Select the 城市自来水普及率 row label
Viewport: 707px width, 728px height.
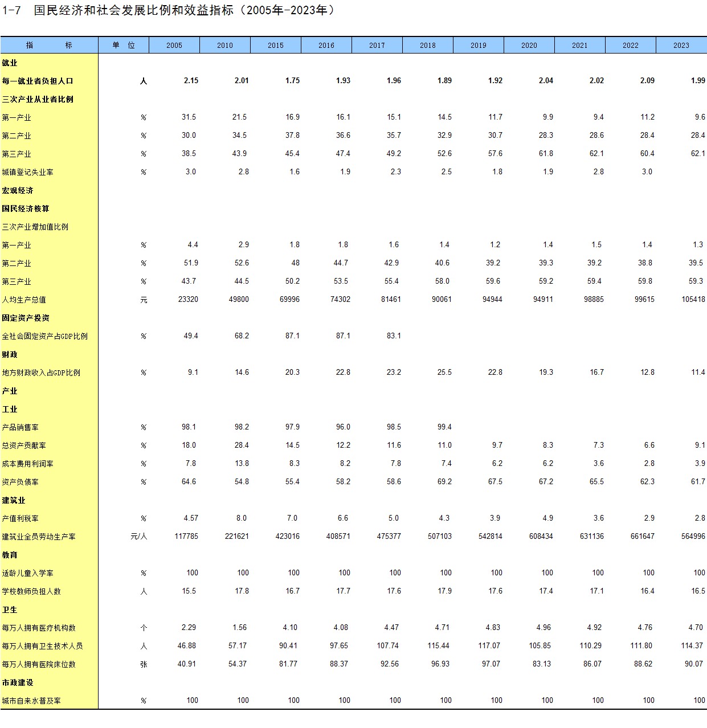point(31,701)
